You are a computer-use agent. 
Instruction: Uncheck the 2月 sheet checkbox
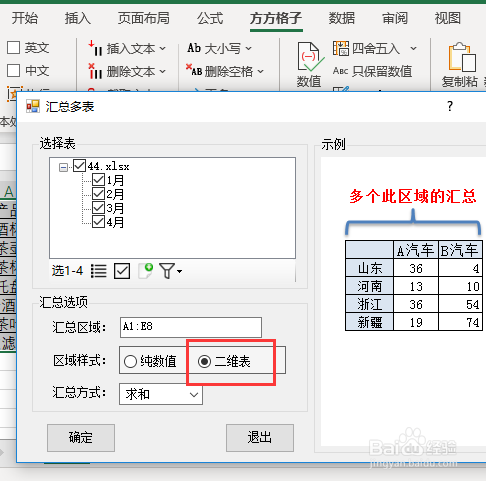pyautogui.click(x=98, y=194)
